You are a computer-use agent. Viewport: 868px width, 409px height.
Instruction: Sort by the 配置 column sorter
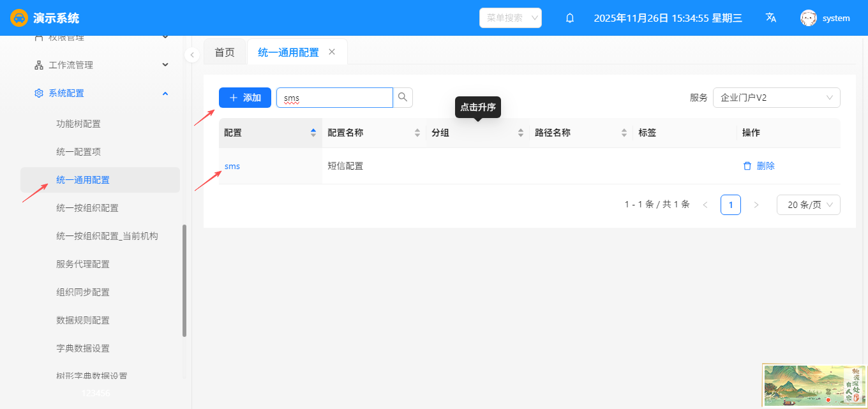click(x=313, y=133)
